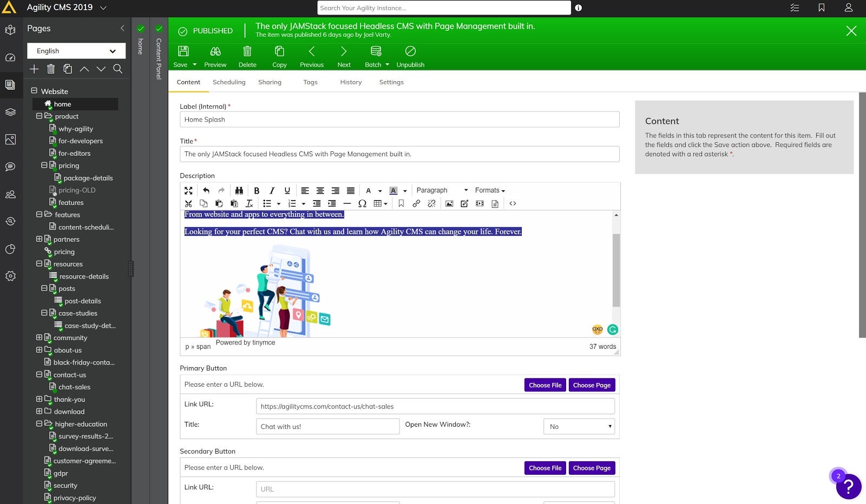866x504 pixels.
Task: Close the published item panel
Action: 851,31
